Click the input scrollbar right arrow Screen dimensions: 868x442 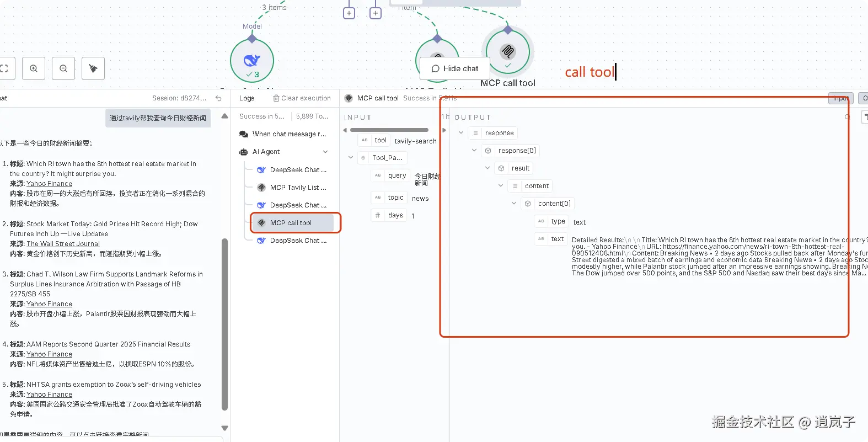click(x=444, y=130)
